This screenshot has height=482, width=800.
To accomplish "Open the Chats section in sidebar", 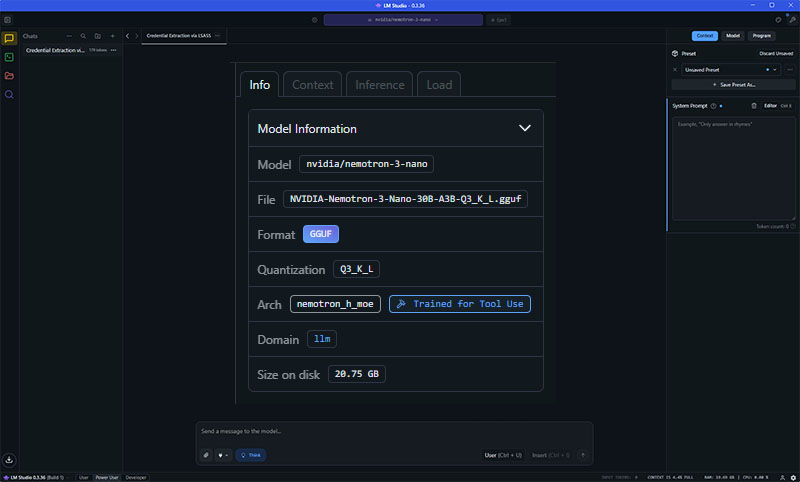I will point(9,38).
